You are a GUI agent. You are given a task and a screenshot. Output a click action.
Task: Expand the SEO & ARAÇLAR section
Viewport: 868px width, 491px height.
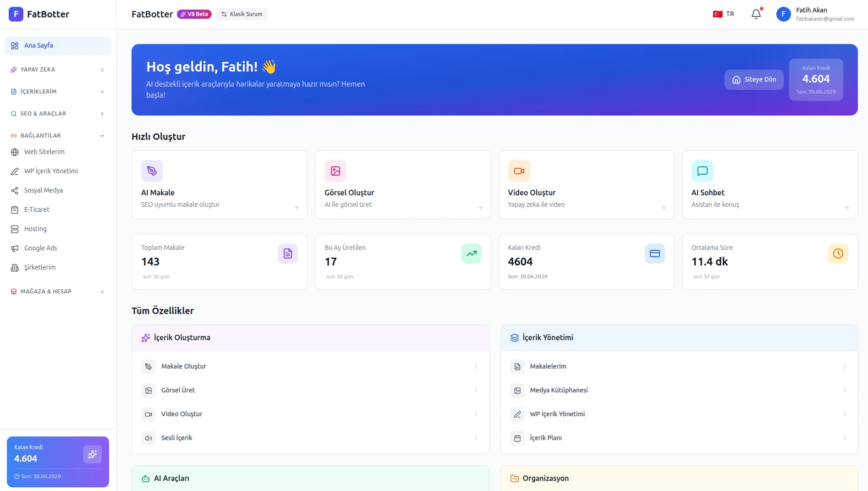tap(58, 114)
